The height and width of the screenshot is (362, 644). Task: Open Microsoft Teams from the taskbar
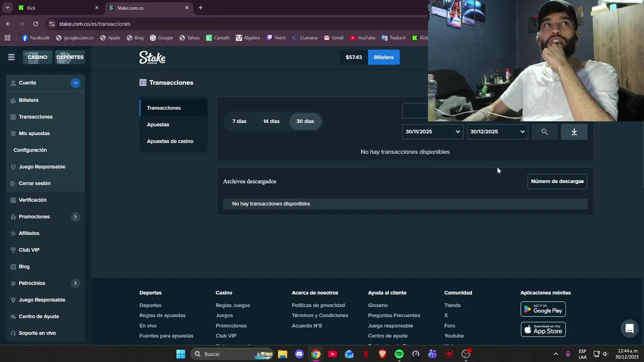point(432,354)
